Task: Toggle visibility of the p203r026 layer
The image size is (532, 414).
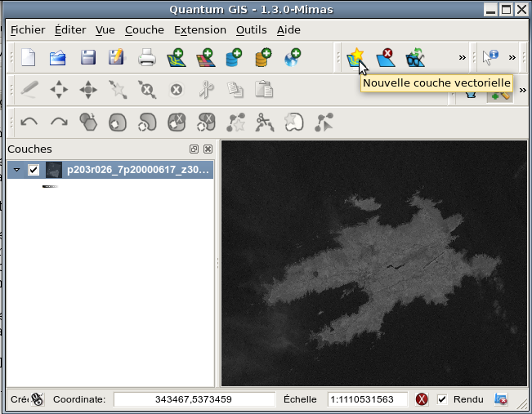Action: tap(34, 170)
